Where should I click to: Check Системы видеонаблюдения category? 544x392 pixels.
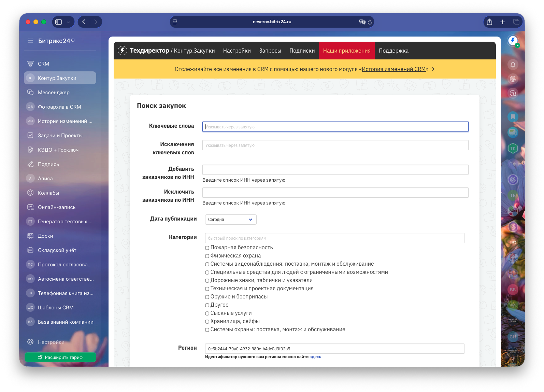coord(207,264)
